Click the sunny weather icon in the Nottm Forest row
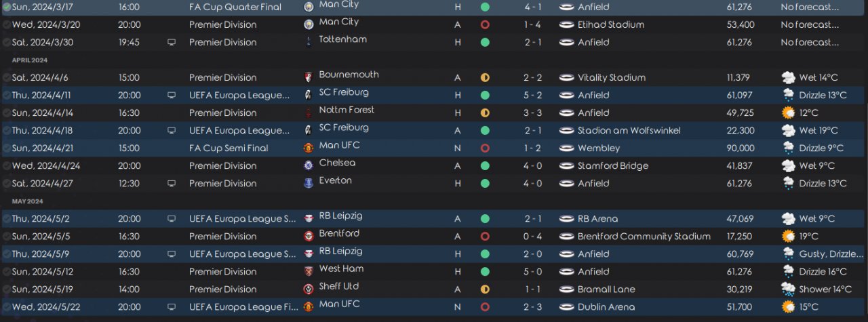Viewport: 868px width, 322px height. (x=788, y=113)
